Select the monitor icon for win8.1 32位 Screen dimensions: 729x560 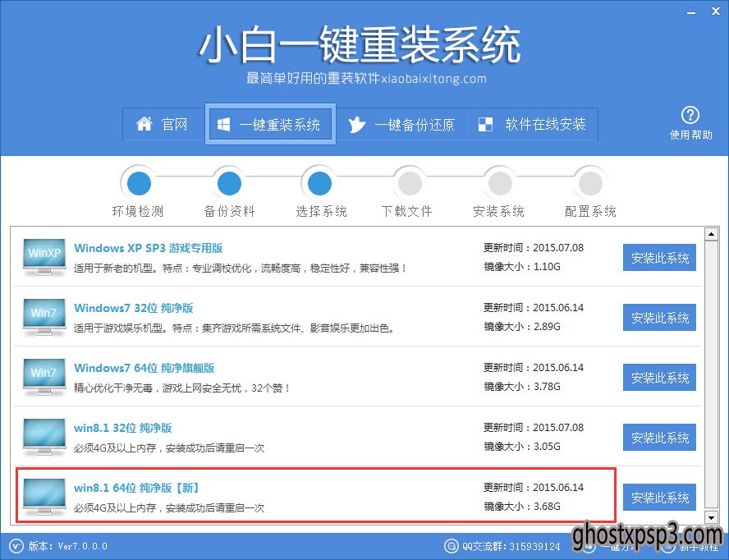[44, 437]
